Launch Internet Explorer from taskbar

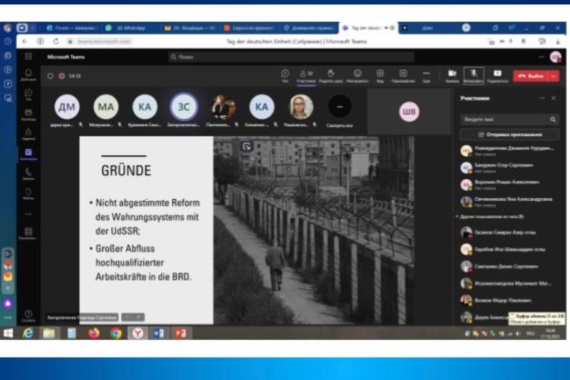tap(28, 333)
